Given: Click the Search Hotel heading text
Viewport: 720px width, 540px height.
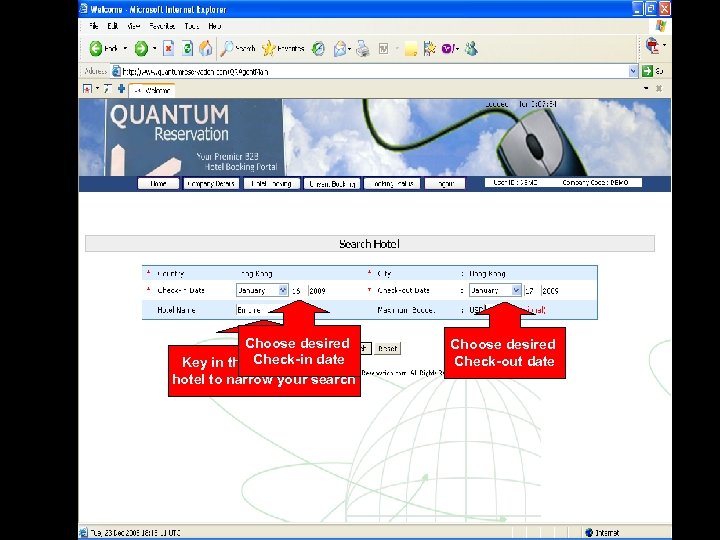Looking at the screenshot, I should pyautogui.click(x=369, y=244).
